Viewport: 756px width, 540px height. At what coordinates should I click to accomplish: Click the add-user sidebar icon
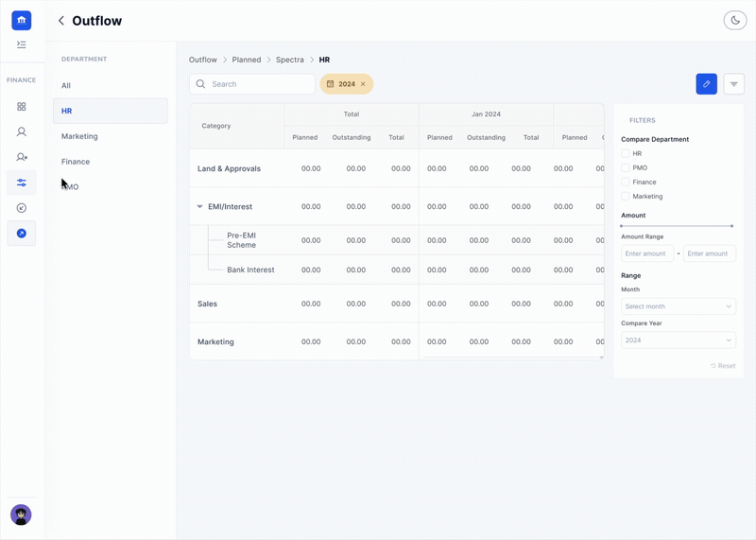[x=21, y=157]
